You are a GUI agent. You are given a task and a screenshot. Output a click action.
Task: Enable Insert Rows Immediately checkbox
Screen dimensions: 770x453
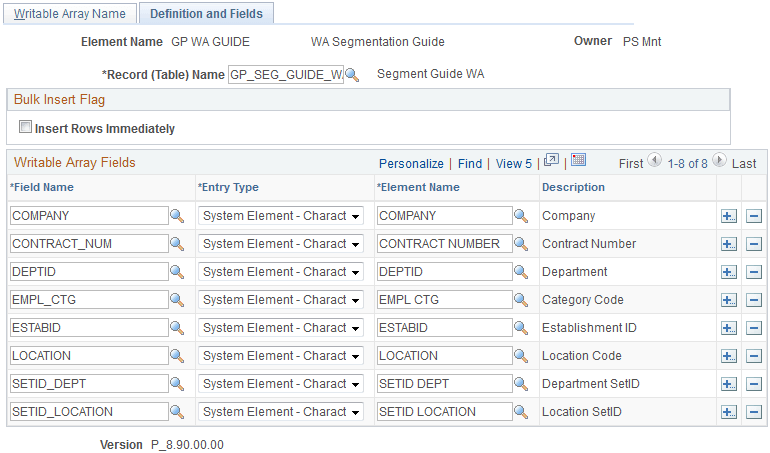tap(25, 127)
